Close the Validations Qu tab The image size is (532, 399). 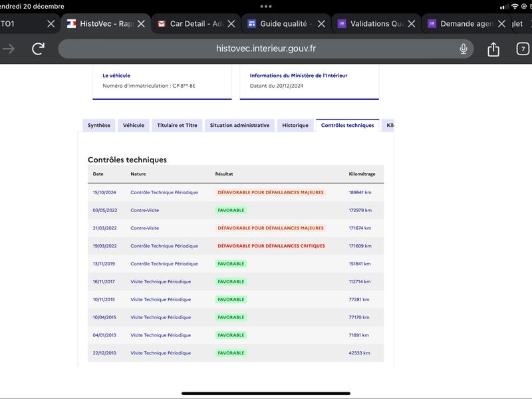click(x=412, y=24)
